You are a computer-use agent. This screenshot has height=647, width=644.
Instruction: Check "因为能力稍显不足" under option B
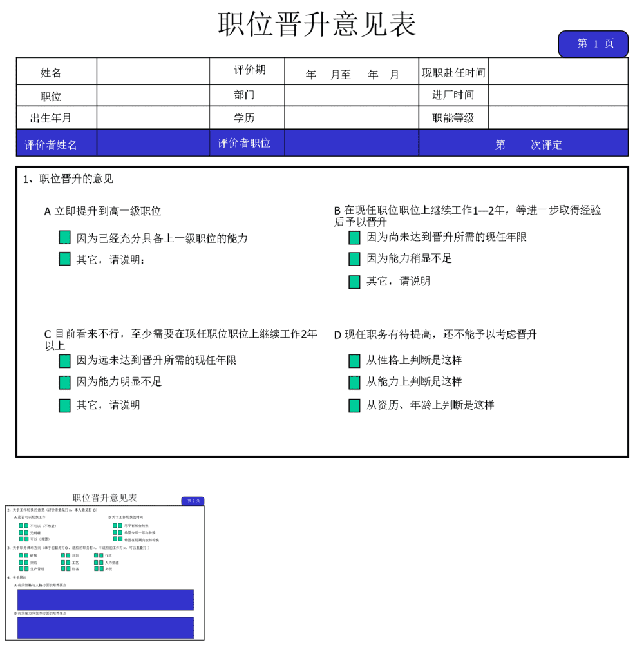354,259
